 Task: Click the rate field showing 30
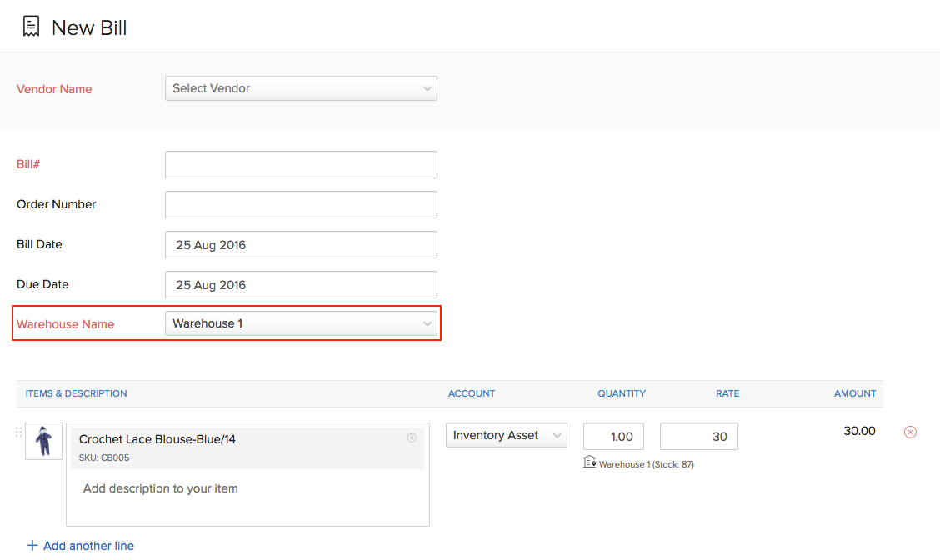click(x=699, y=437)
